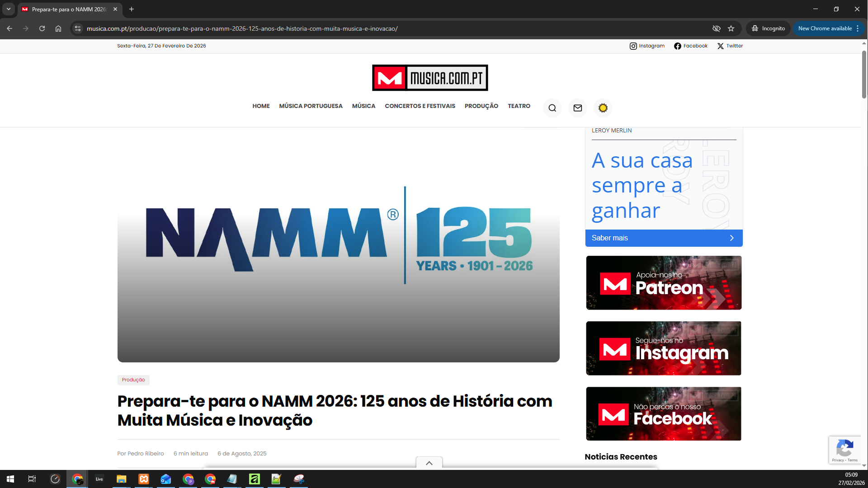868x488 pixels.
Task: Click scroll-to-top chevron button
Action: 429,463
